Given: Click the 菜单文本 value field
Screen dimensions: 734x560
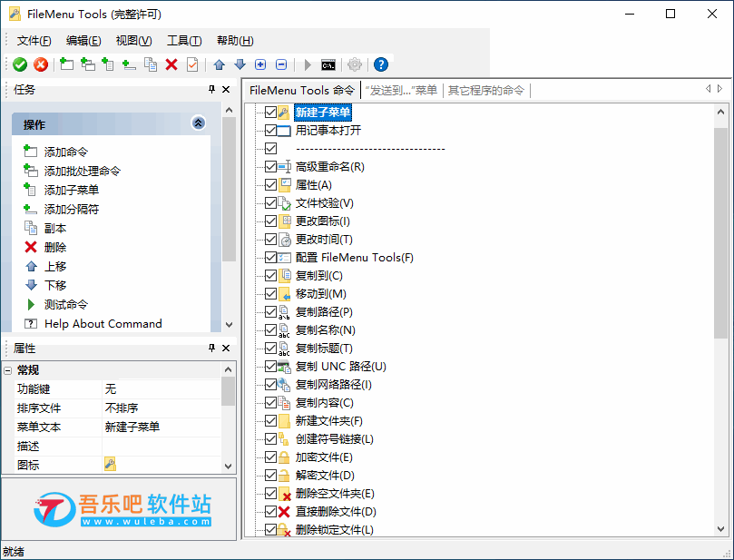Looking at the screenshot, I should click(161, 427).
